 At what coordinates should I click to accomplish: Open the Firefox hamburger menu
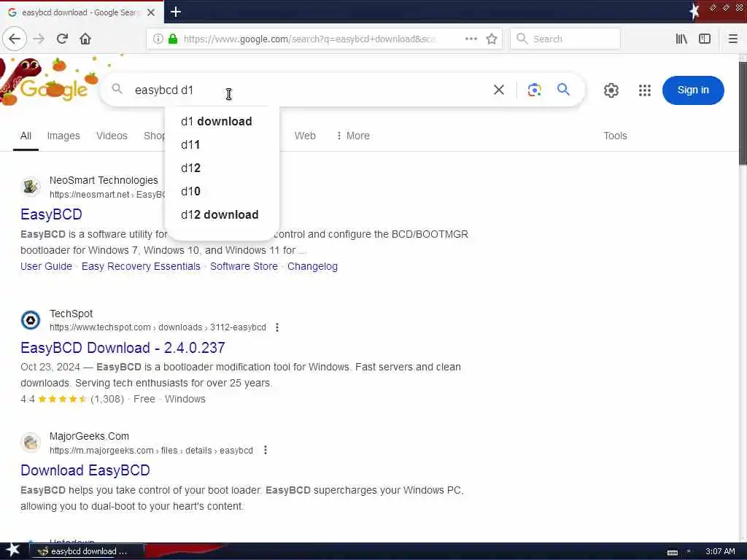pyautogui.click(x=733, y=39)
